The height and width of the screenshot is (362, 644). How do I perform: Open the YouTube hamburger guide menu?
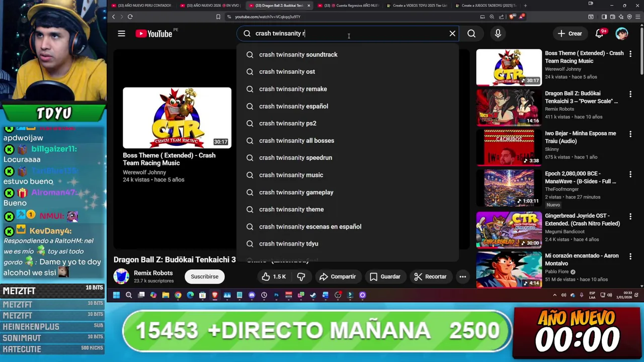coord(121,34)
